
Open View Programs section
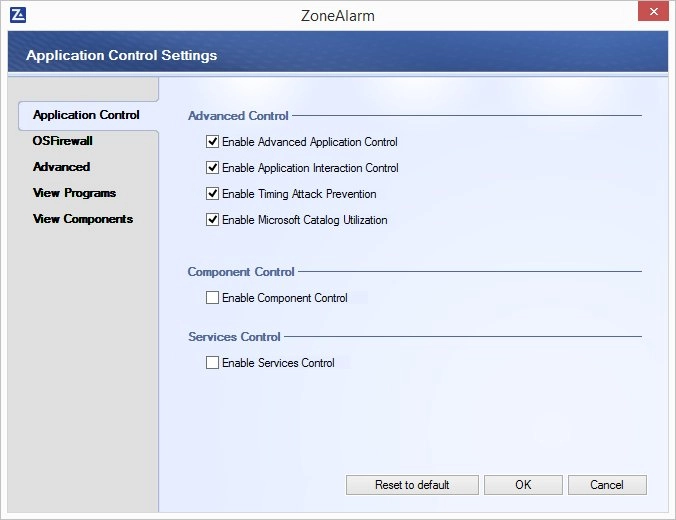coord(75,193)
